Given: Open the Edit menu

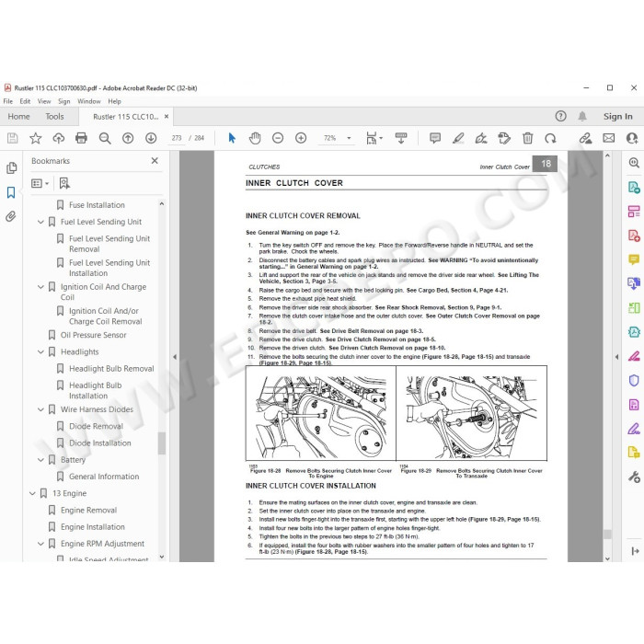Looking at the screenshot, I should pyautogui.click(x=25, y=101).
